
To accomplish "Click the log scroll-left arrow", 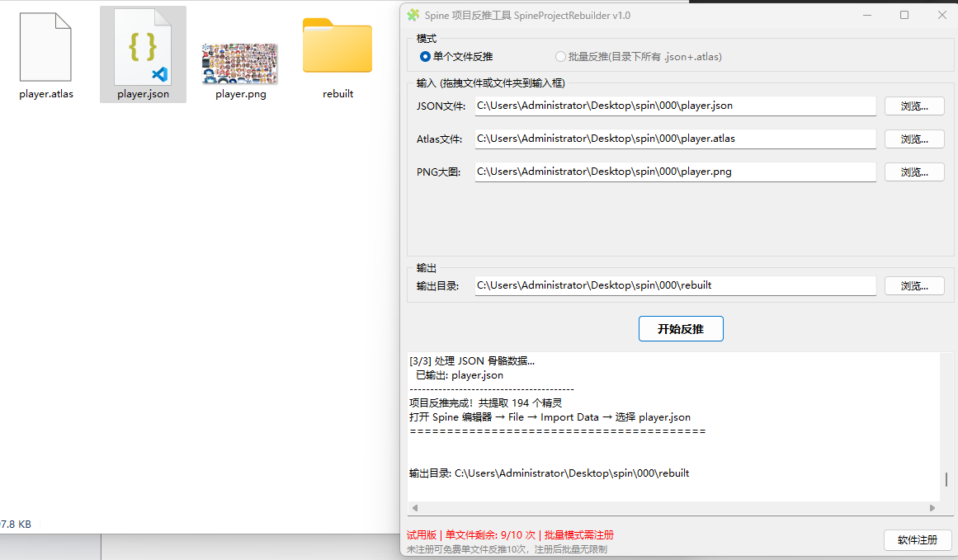I will 415,508.
